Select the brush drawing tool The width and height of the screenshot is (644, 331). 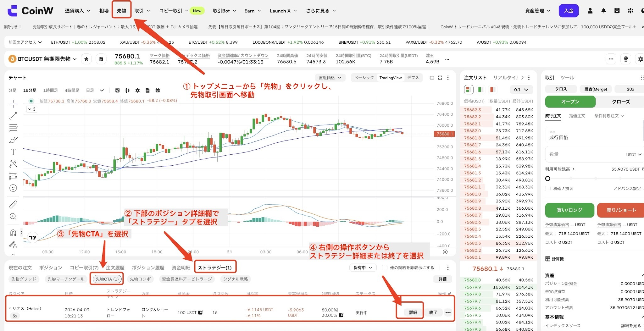point(13,140)
